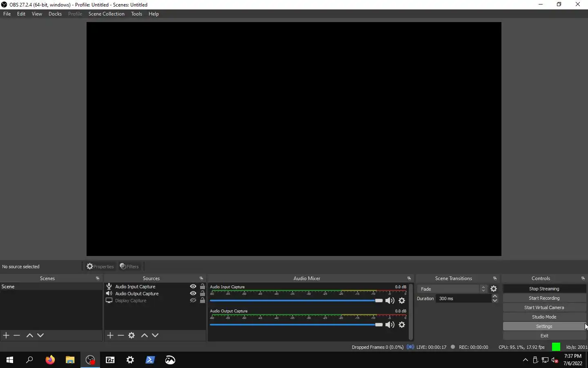Click Start Recording button
588x368 pixels.
(544, 298)
